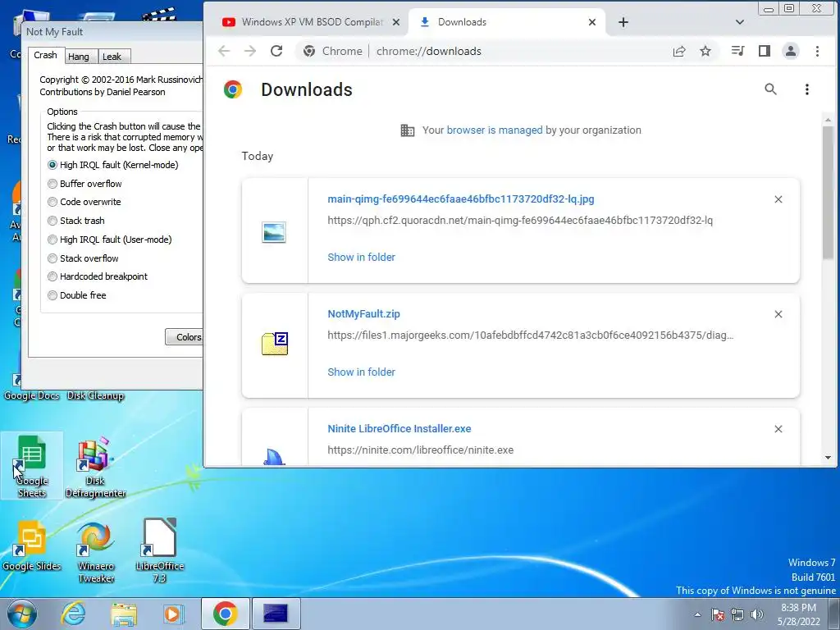Open Windows Media Player taskbar icon
840x630 pixels.
coord(174,614)
